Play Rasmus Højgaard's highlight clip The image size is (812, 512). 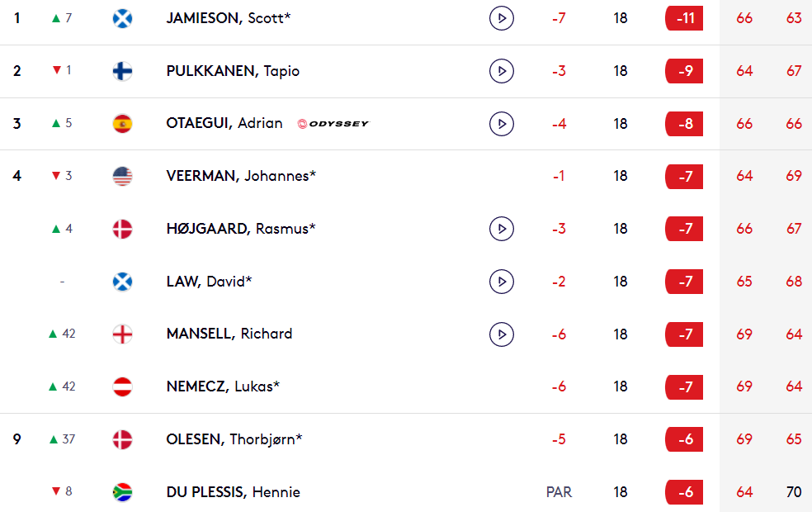[501, 229]
